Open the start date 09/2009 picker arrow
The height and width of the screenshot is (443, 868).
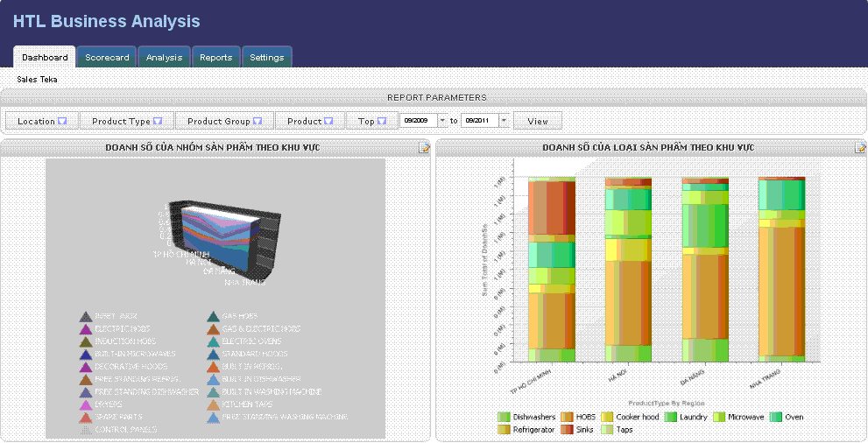[442, 121]
